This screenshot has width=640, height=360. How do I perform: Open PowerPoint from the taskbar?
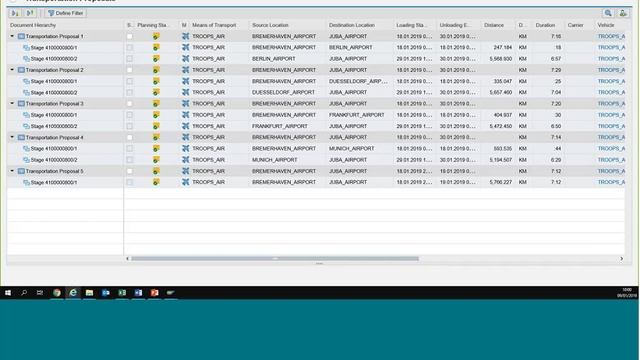tap(154, 293)
